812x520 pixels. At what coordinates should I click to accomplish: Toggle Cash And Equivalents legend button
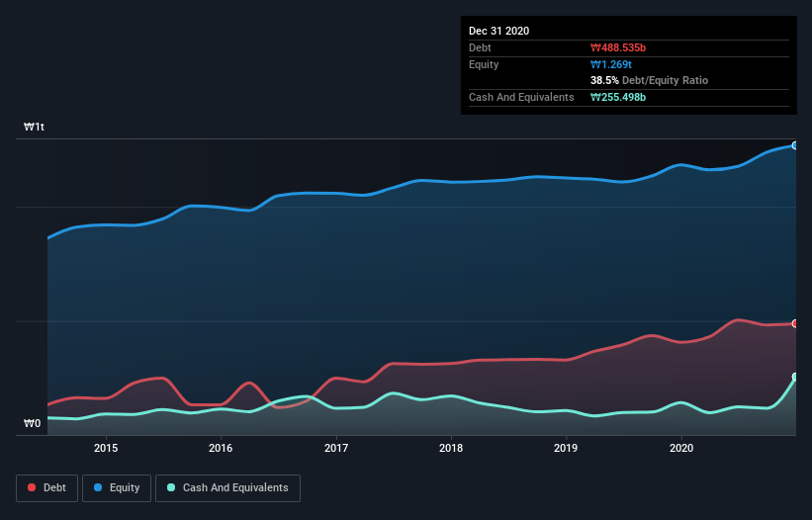[x=227, y=488]
